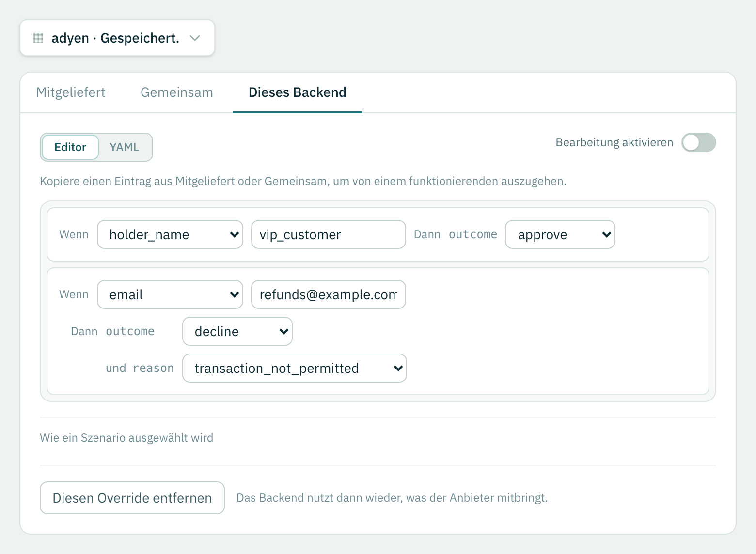The width and height of the screenshot is (756, 554).
Task: Click the grid icon beside adyen
Action: click(x=38, y=38)
